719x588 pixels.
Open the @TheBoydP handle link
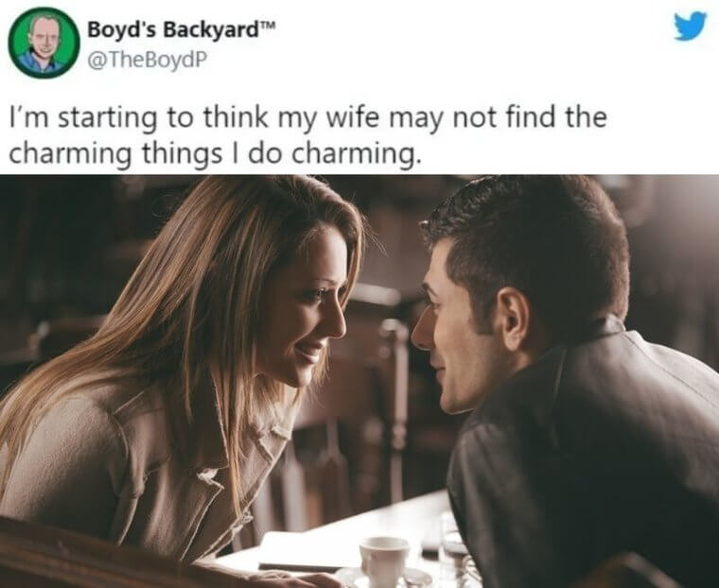coord(144,59)
